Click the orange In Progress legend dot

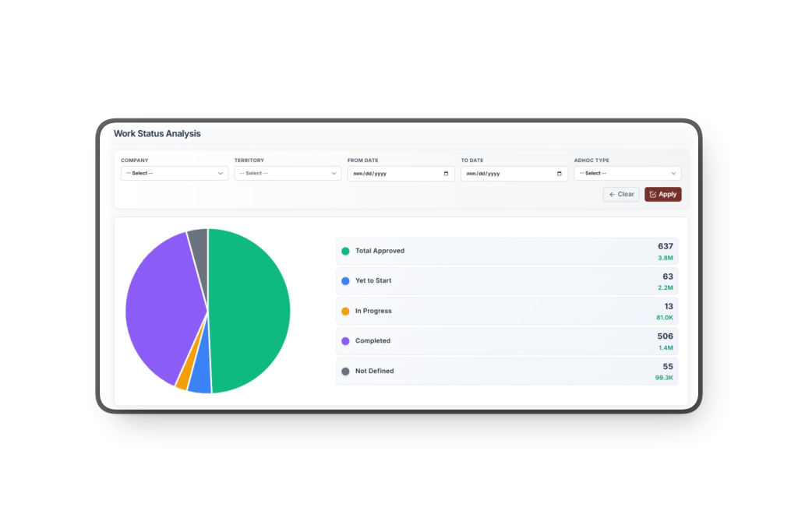click(345, 311)
